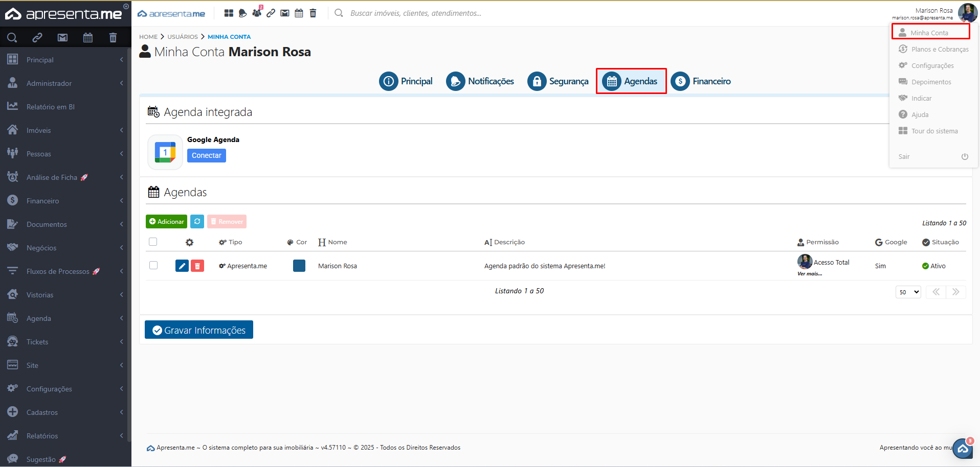Click the blue refresh icon beside Adicionar

pyautogui.click(x=197, y=221)
